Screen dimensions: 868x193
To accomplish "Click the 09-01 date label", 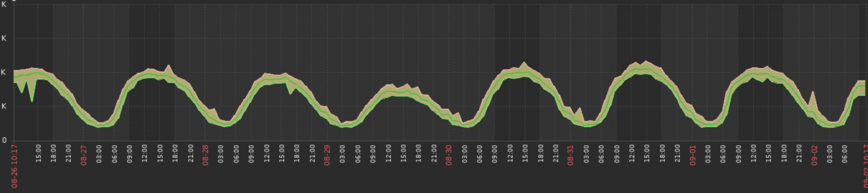I will [692, 155].
